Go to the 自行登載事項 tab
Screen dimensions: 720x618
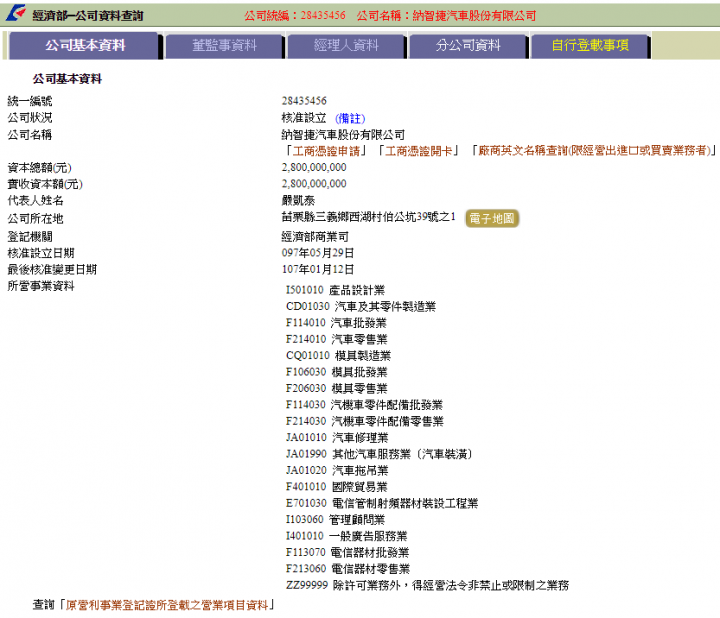[590, 45]
